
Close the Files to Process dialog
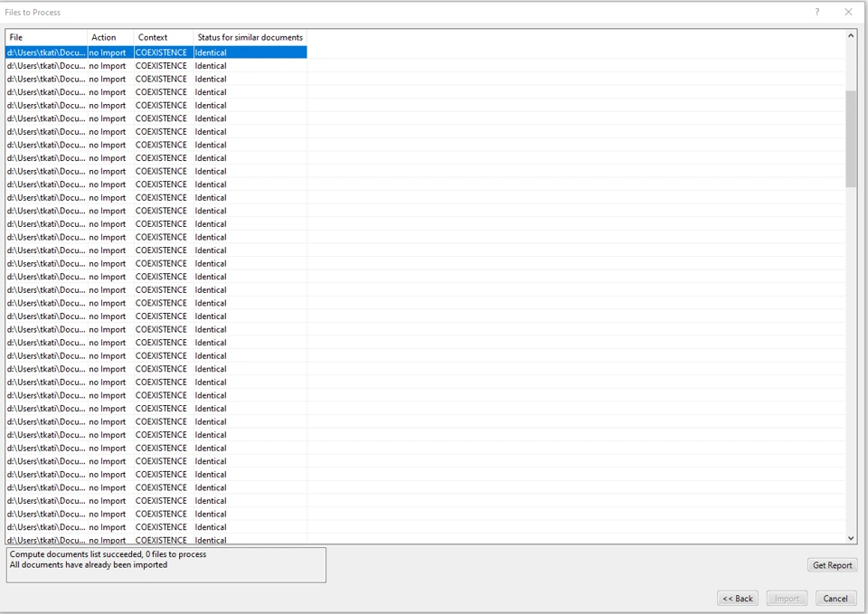point(848,12)
